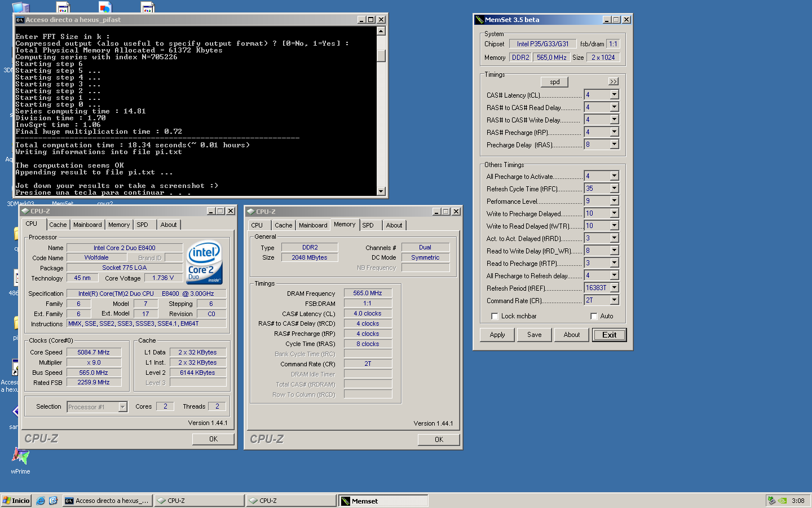This screenshot has height=508, width=812.
Task: Open CAS# Latency (tCL) dropdown
Action: 614,95
